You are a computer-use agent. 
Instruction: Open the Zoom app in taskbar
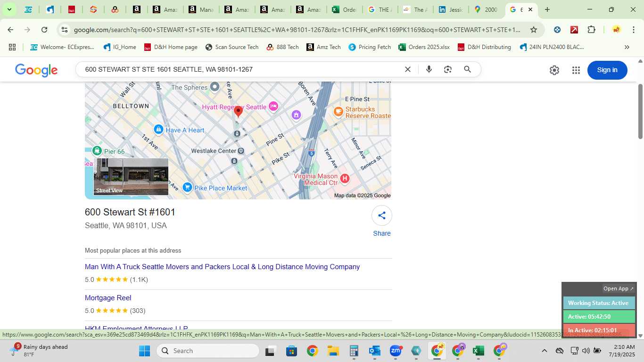pyautogui.click(x=395, y=351)
